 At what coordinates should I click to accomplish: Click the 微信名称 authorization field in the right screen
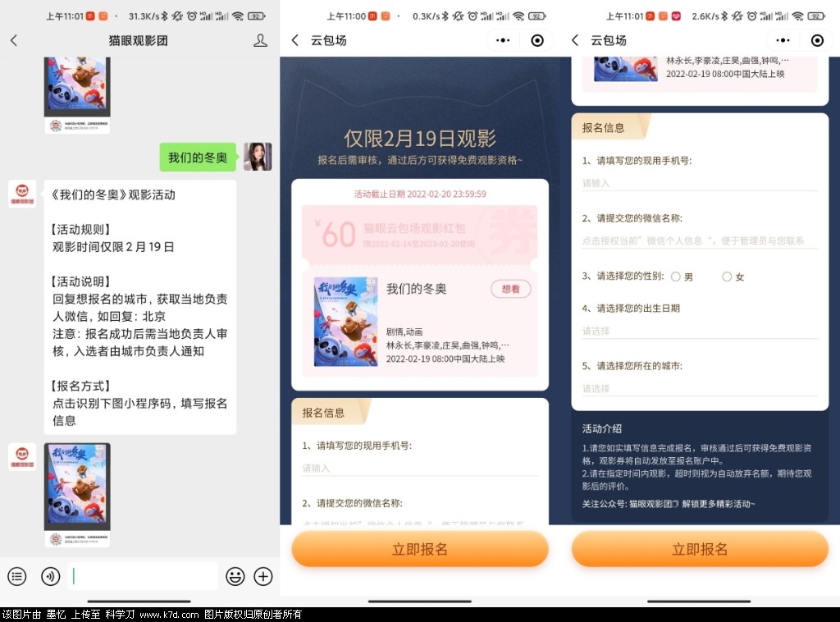pyautogui.click(x=700, y=241)
